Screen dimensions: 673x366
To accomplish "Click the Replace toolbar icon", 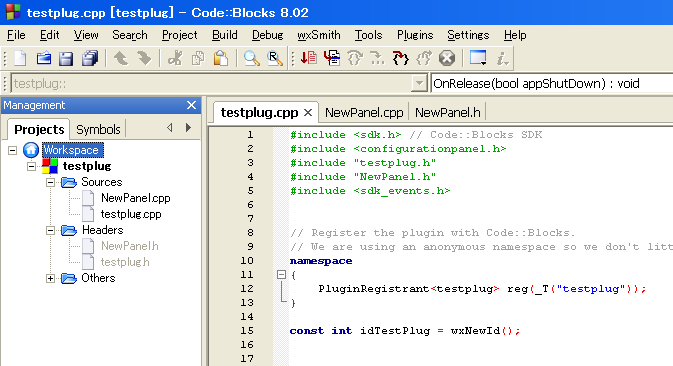I will [x=275, y=58].
